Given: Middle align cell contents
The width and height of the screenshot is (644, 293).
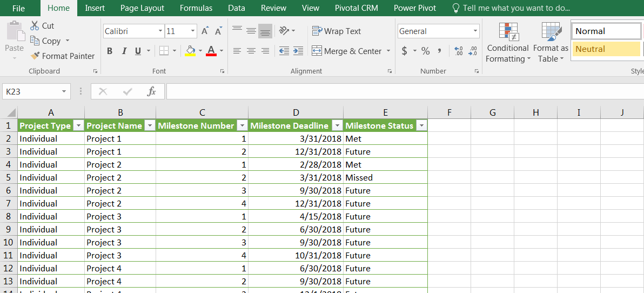Looking at the screenshot, I should (x=251, y=31).
